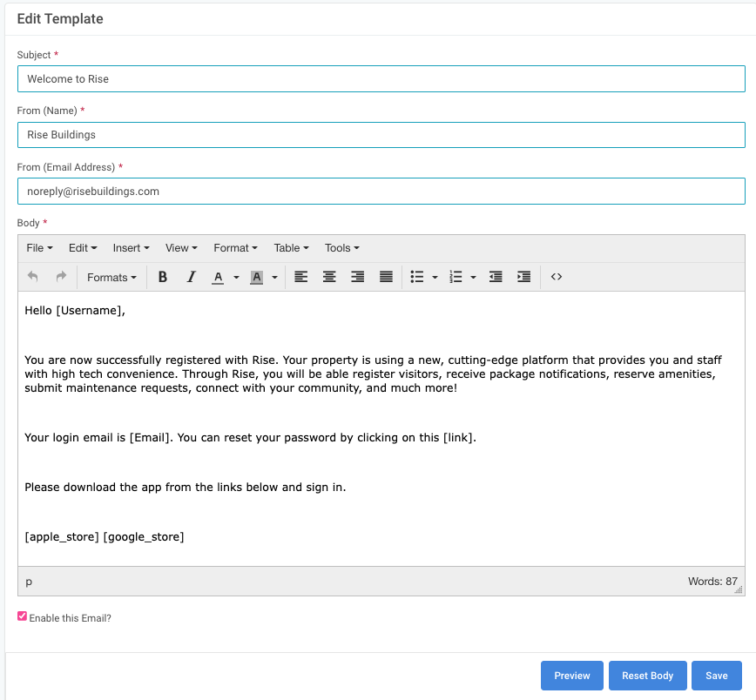Image resolution: width=756 pixels, height=700 pixels.
Task: Save the template
Action: [717, 676]
